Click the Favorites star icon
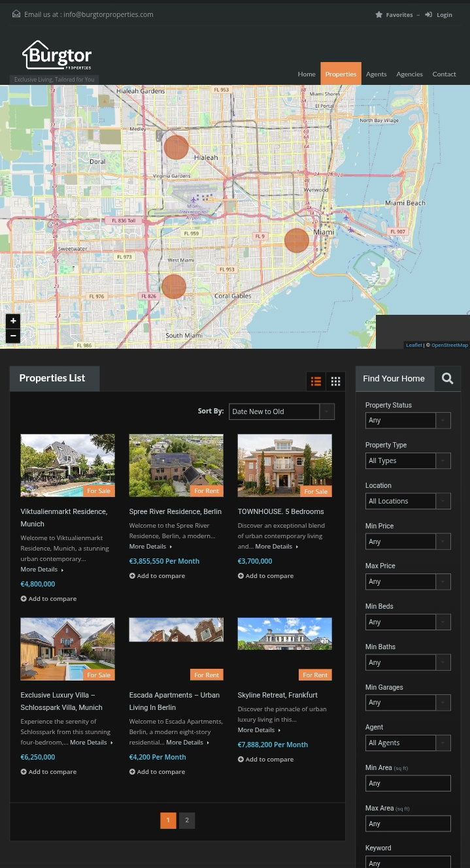Viewport: 470px width, 868px height. pos(378,14)
